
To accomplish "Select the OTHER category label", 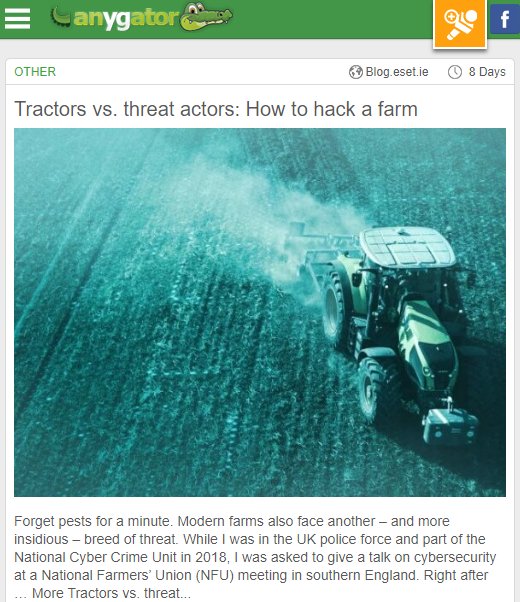I will 35,71.
